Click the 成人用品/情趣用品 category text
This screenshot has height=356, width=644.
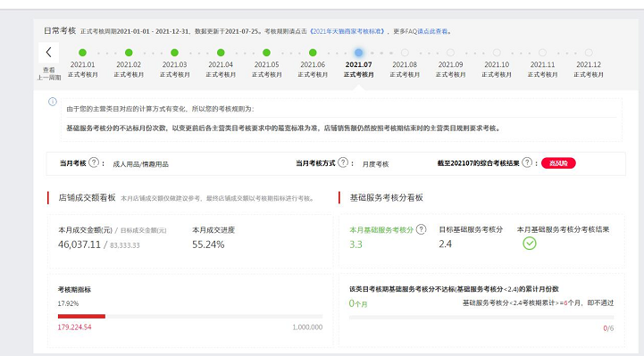click(x=140, y=164)
